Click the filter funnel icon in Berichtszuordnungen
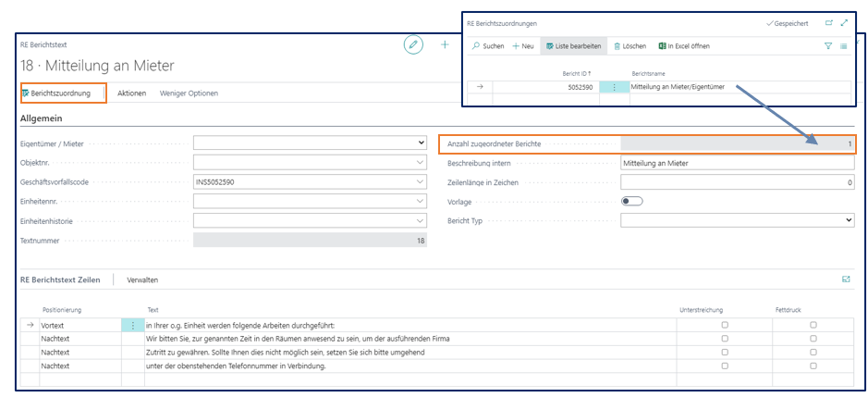The width and height of the screenshot is (868, 397). tap(827, 45)
